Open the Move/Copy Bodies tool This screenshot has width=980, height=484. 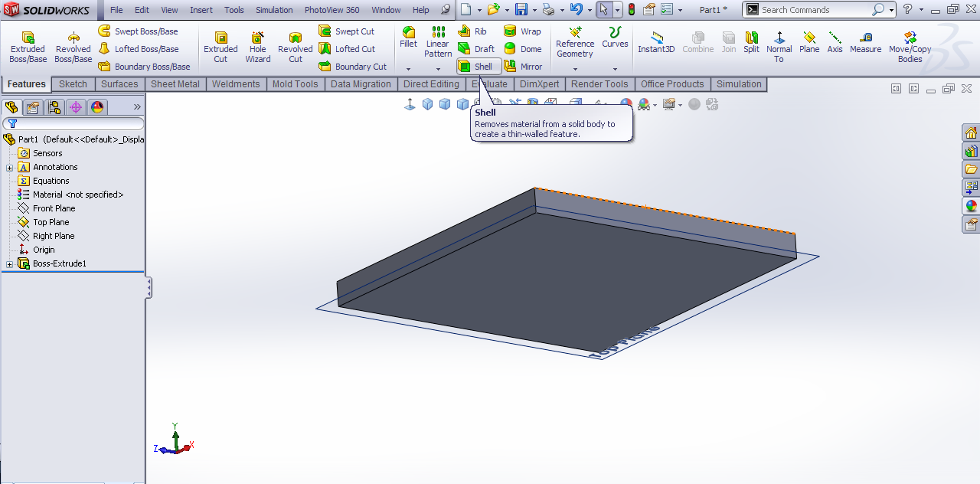pos(910,47)
